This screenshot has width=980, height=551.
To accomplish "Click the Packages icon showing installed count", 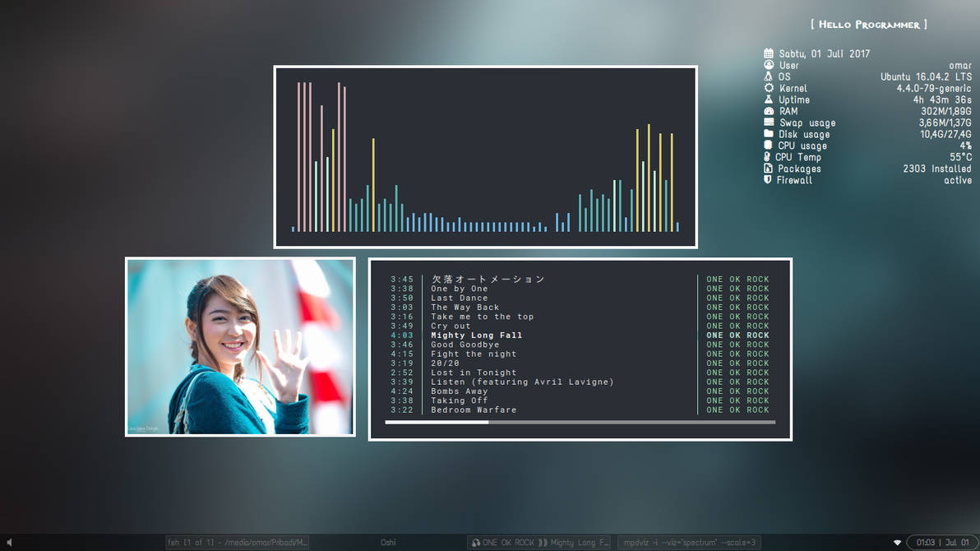I will click(769, 168).
